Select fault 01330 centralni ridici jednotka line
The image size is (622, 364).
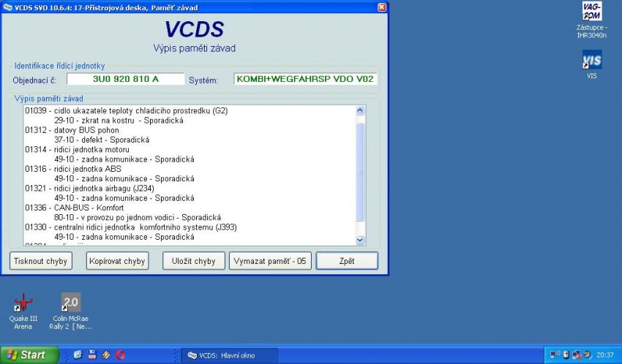131,227
